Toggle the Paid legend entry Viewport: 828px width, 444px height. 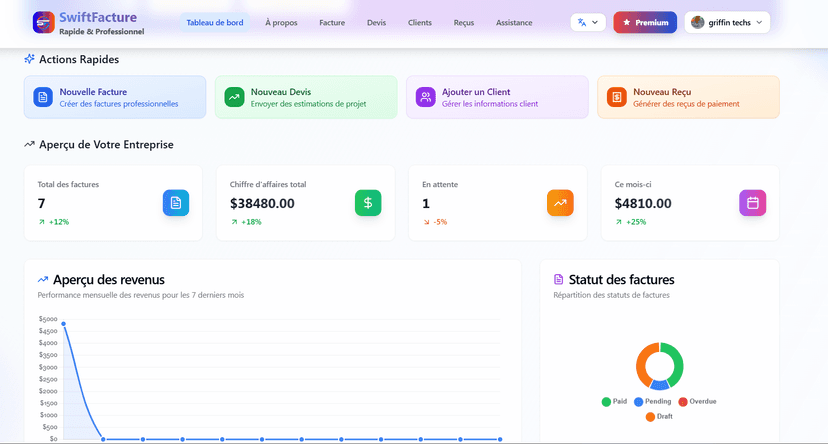pos(614,402)
